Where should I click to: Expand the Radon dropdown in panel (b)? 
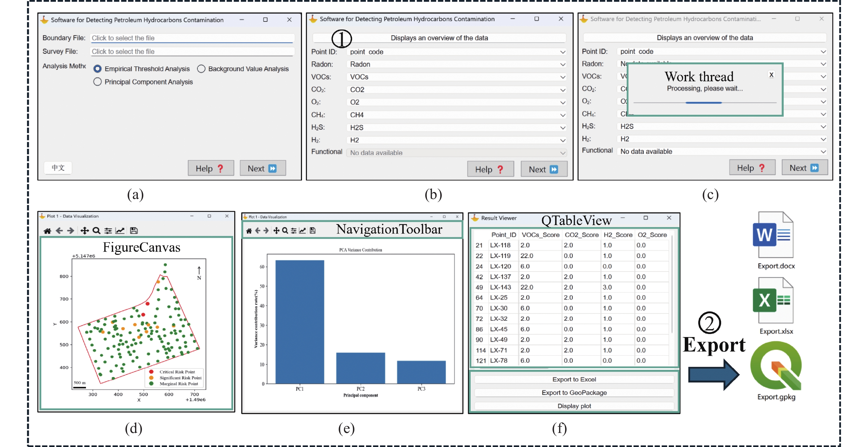(456, 64)
